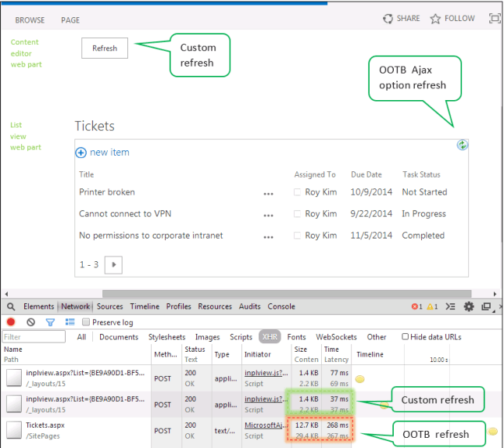The width and height of the screenshot is (504, 448).
Task: Filter network by Images
Action: (x=207, y=337)
